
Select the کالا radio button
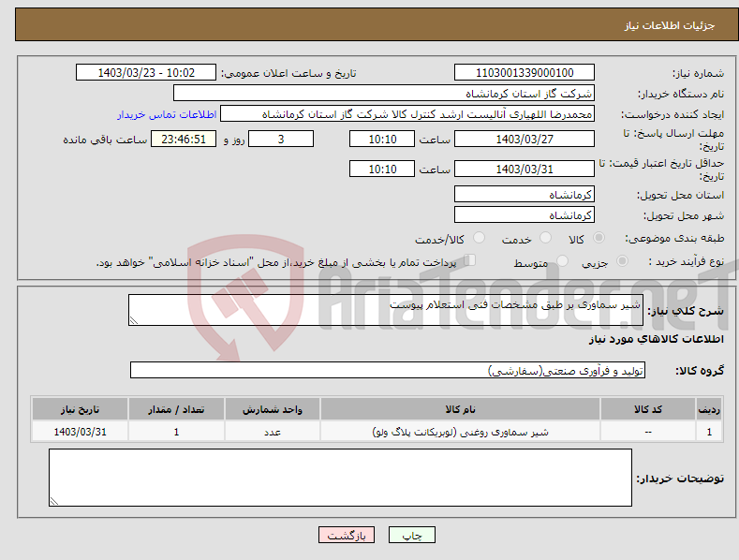coord(599,238)
